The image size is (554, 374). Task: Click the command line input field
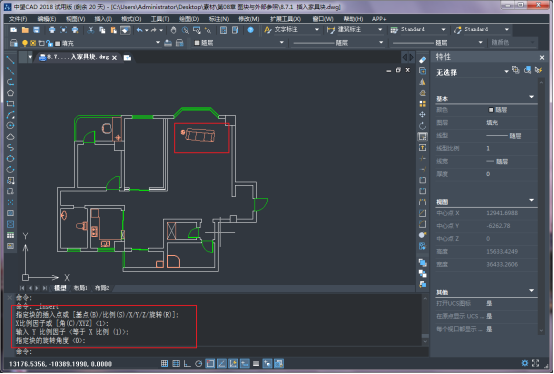[x=221, y=352]
